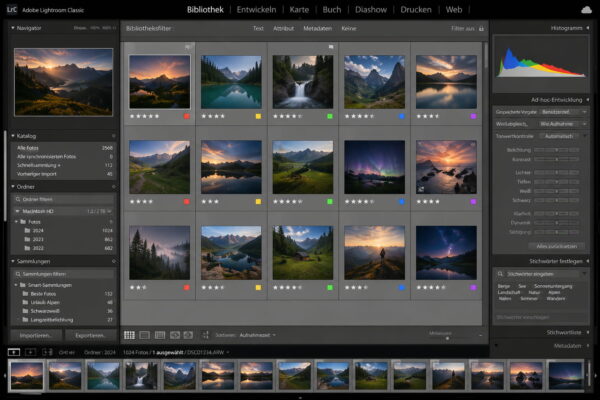Open the Weißabgleich dropdown
The image size is (600, 400).
[563, 124]
